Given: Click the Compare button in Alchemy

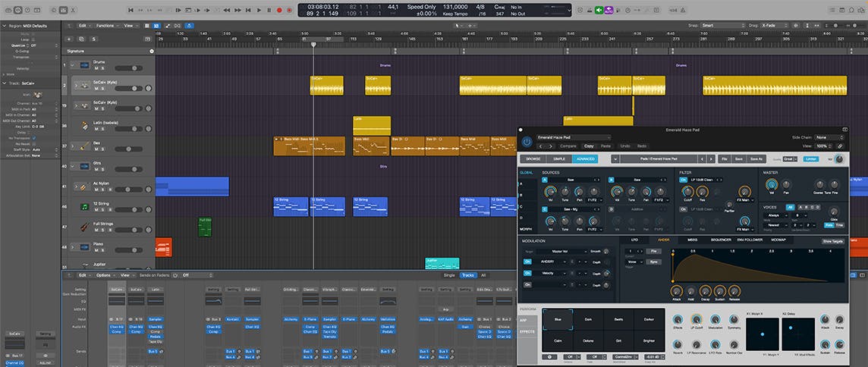Looking at the screenshot, I should click(568, 146).
